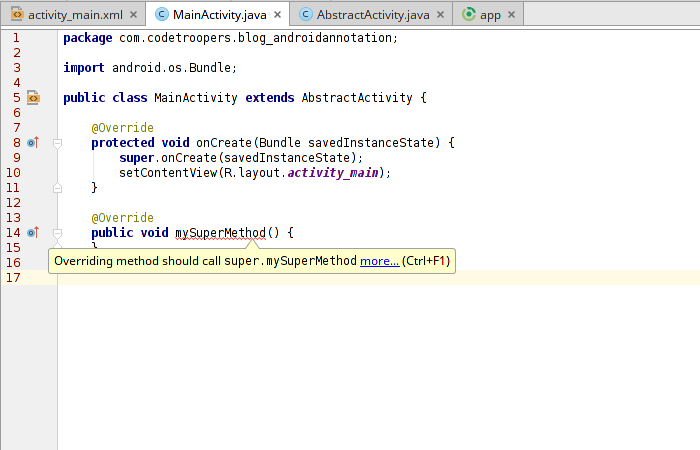
Task: Click the override marker icon beside onCreate
Action: (32, 143)
